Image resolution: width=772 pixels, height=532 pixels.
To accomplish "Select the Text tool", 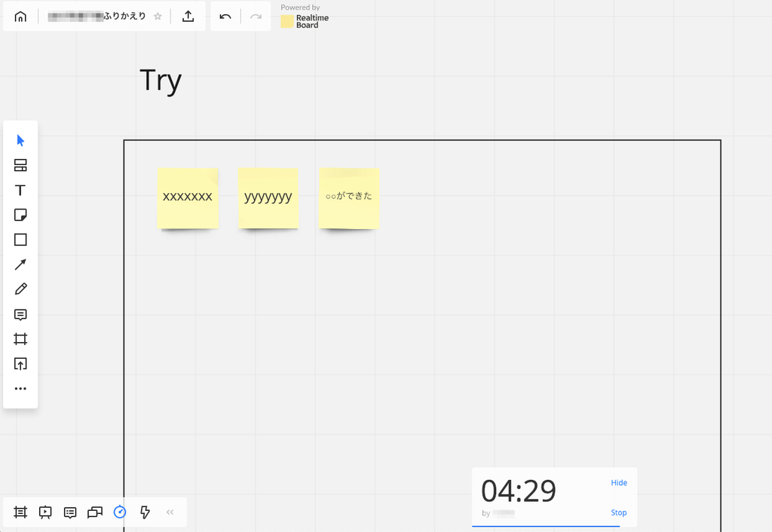I will point(20,191).
